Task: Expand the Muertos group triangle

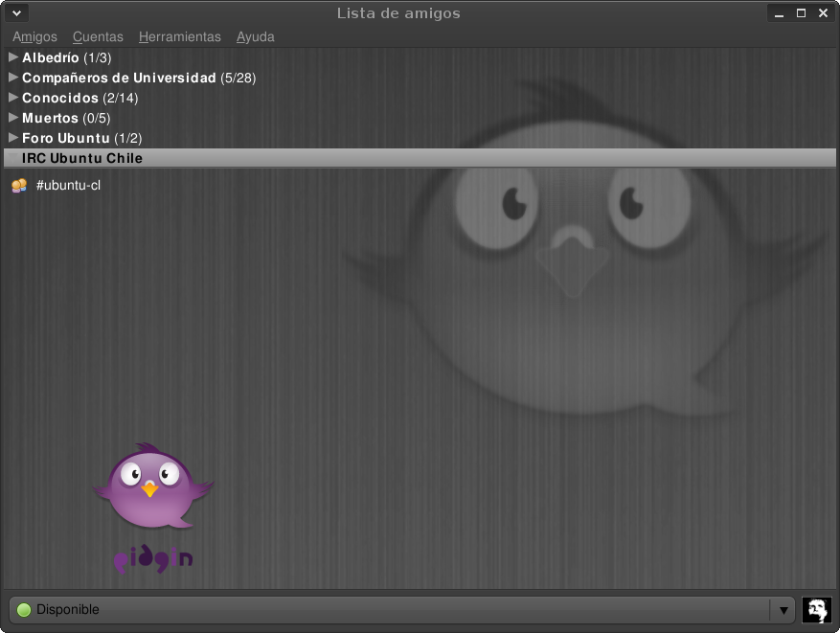Action: tap(13, 117)
